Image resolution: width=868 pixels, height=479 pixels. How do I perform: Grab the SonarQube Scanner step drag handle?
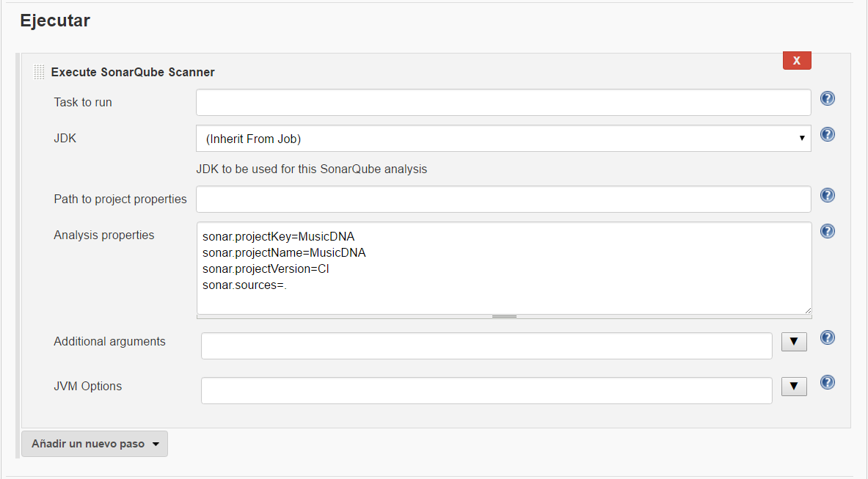tap(39, 73)
